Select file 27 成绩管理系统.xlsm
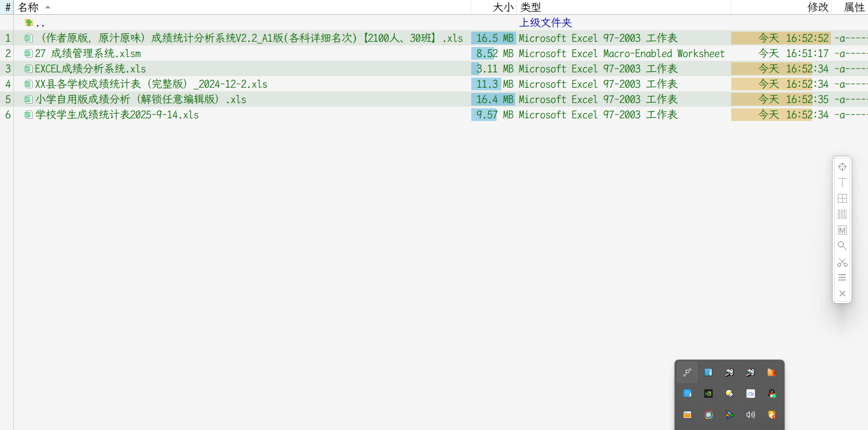The height and width of the screenshot is (430, 868). tap(88, 54)
